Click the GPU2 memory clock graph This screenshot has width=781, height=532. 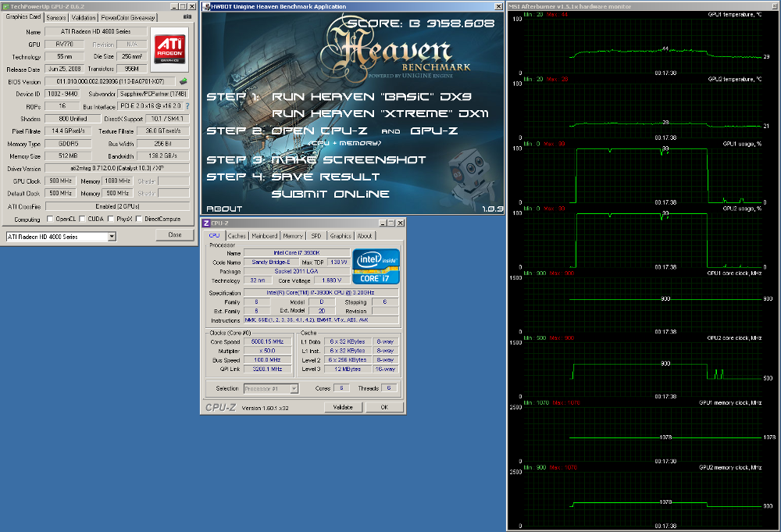(643, 499)
